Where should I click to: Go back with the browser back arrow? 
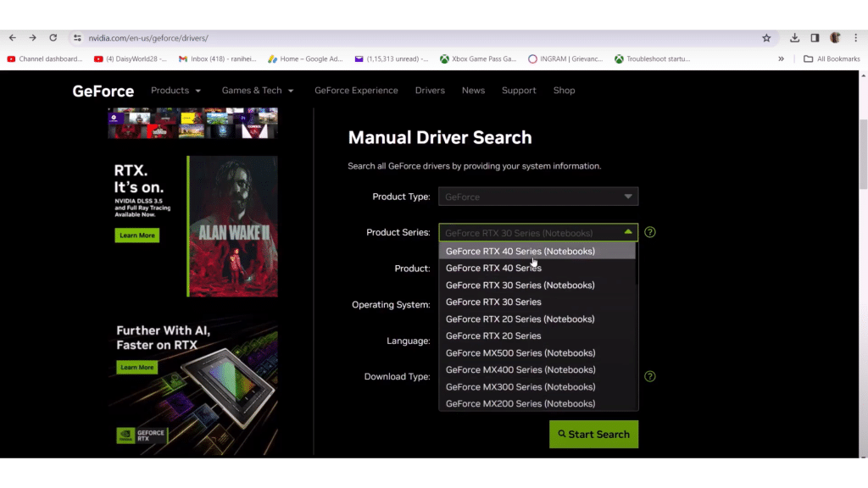(x=12, y=37)
